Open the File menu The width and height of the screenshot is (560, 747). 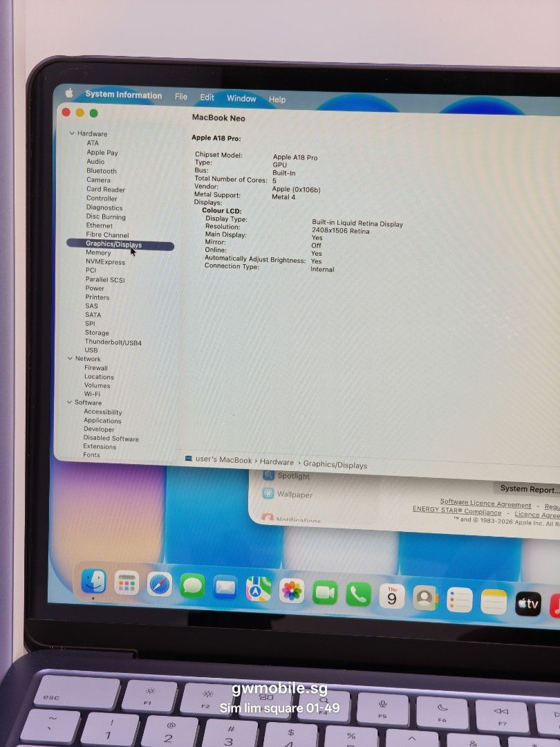pyautogui.click(x=181, y=97)
